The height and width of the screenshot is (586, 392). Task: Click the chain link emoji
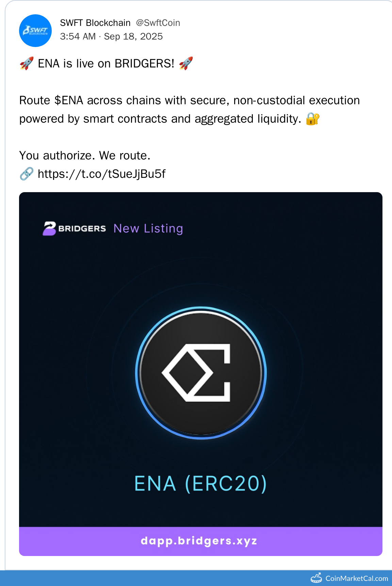tap(27, 174)
